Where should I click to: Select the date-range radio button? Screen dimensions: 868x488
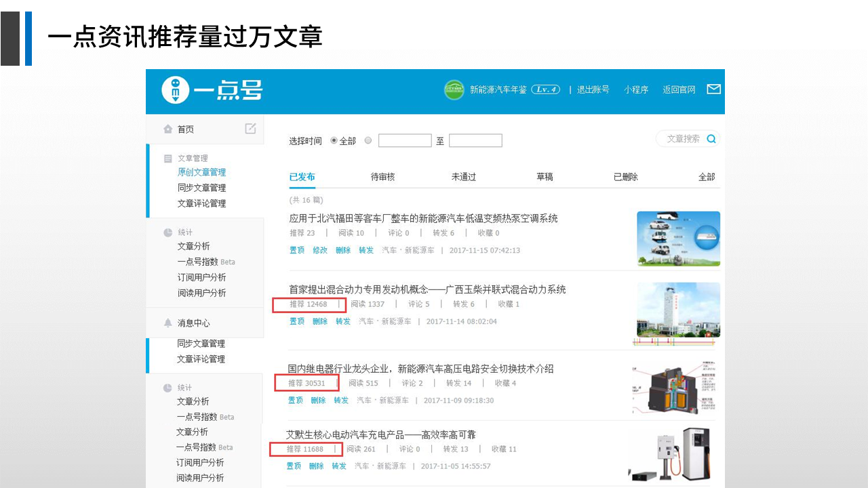[x=368, y=140]
